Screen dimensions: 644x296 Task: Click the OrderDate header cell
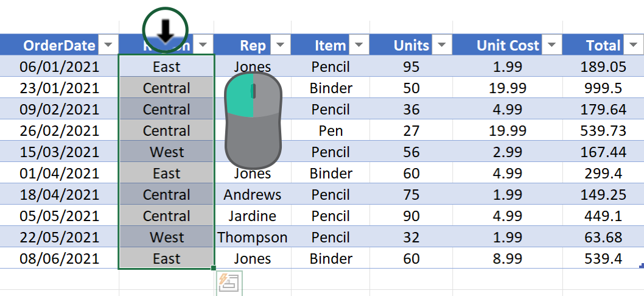[59, 45]
